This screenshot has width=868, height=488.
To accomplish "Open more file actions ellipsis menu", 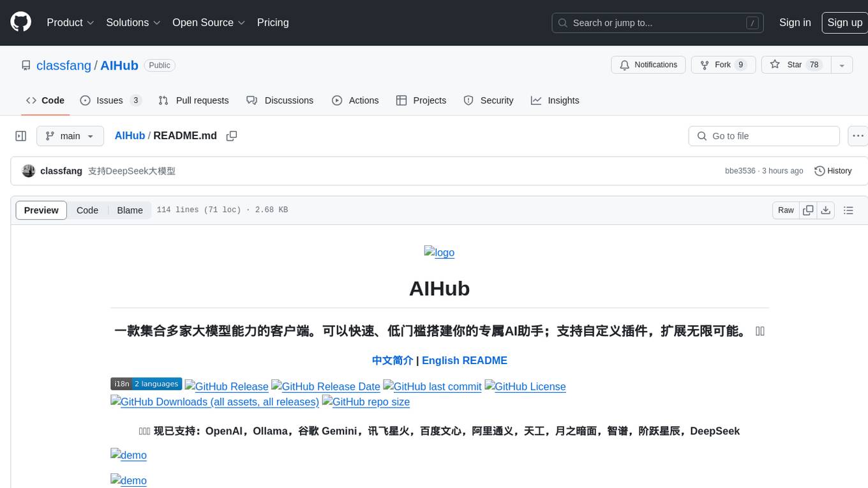I will (858, 136).
